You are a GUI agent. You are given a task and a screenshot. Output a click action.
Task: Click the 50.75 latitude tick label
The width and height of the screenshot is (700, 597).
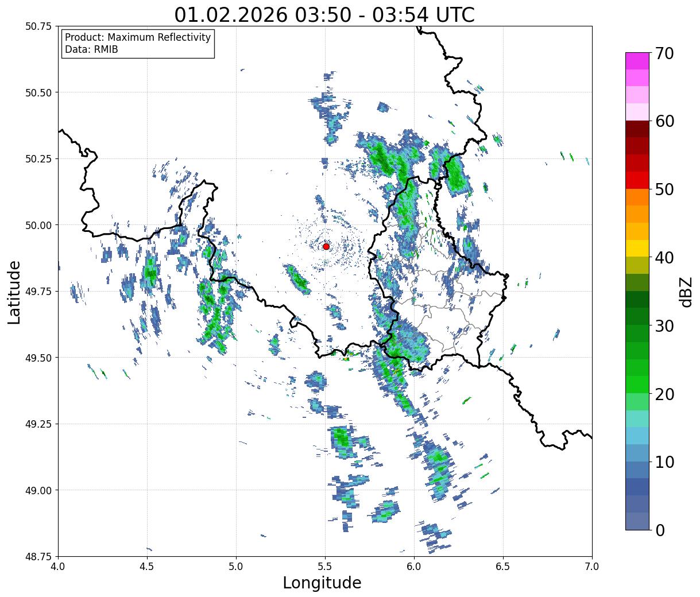tap(39, 26)
